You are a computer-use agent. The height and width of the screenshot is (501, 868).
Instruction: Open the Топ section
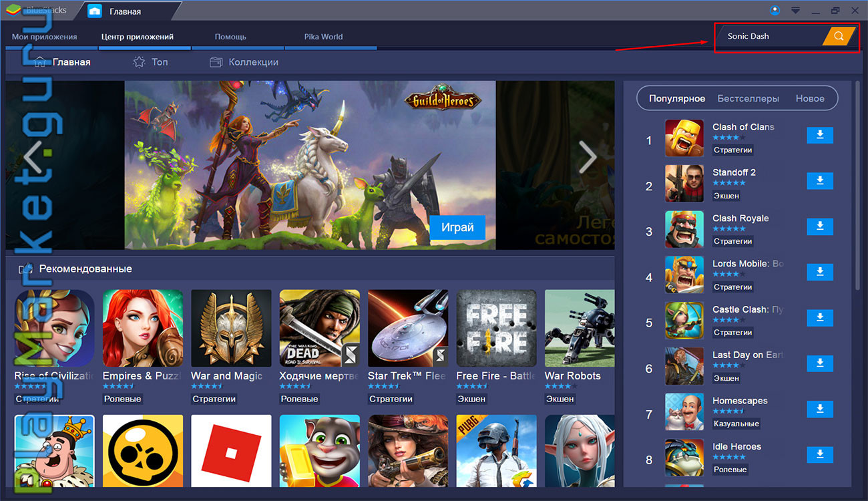(150, 62)
